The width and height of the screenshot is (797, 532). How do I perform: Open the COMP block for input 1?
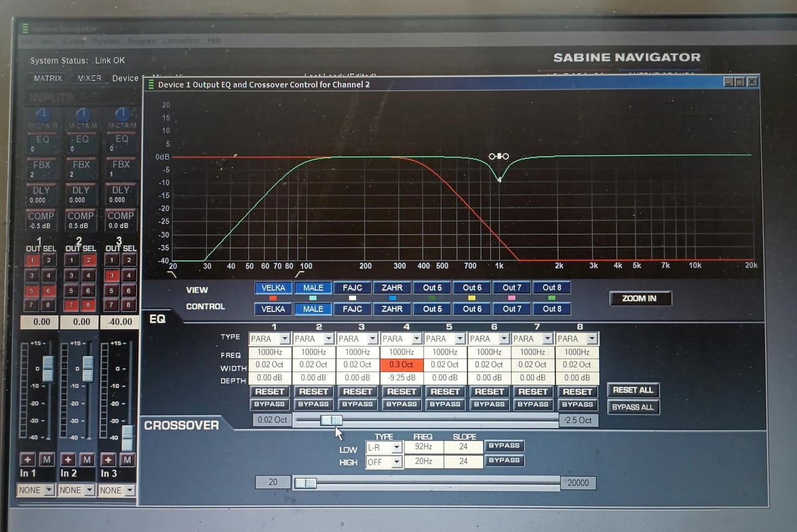tap(41, 216)
